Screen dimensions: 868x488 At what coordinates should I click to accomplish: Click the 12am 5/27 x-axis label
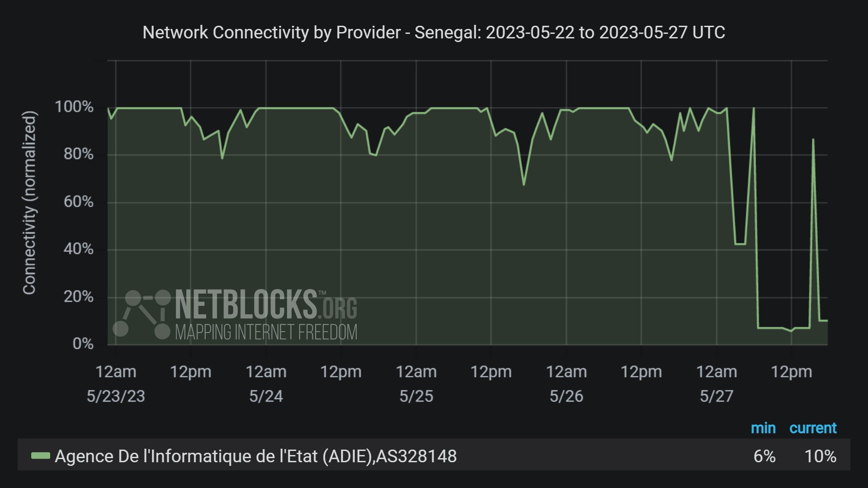[x=716, y=383]
